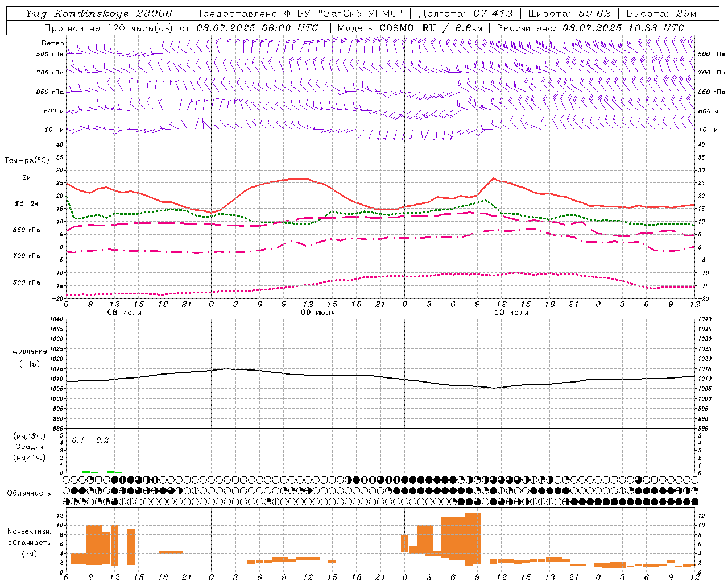Click the Осадки panel title

(29, 447)
